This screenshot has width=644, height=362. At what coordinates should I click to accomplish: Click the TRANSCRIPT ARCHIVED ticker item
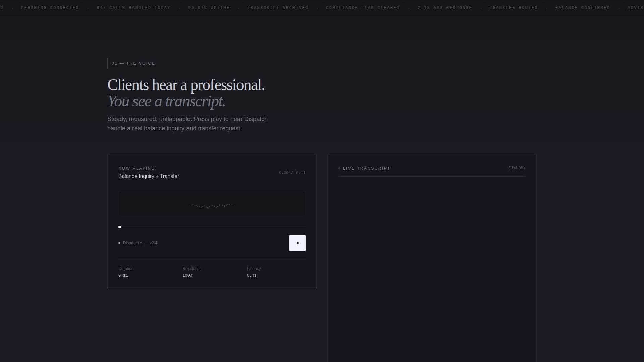tap(278, 7)
